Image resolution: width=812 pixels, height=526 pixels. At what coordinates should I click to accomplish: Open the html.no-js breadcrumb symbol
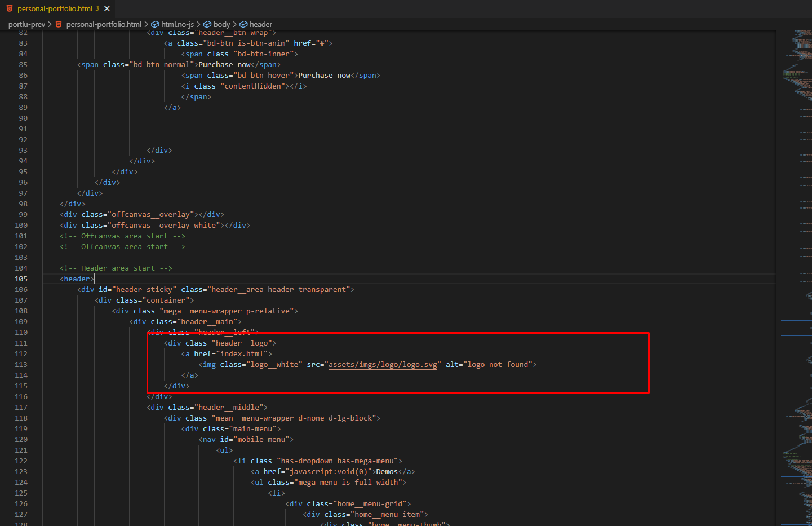[172, 24]
